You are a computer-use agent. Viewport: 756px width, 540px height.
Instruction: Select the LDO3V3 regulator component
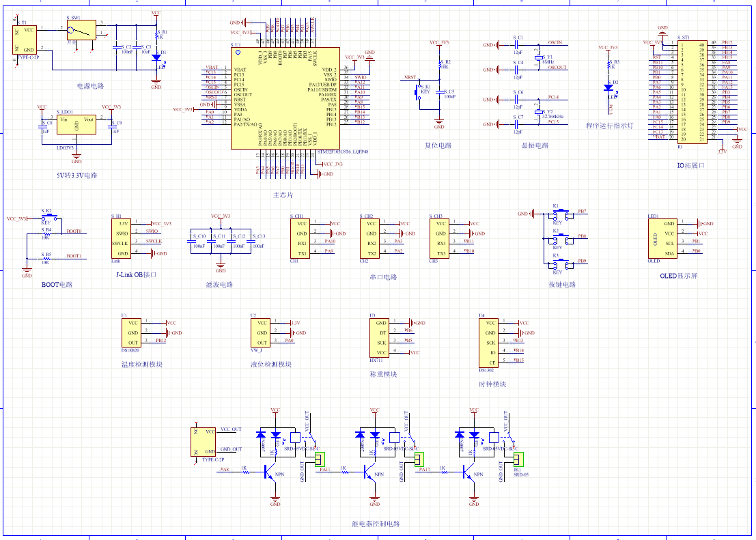[x=76, y=124]
